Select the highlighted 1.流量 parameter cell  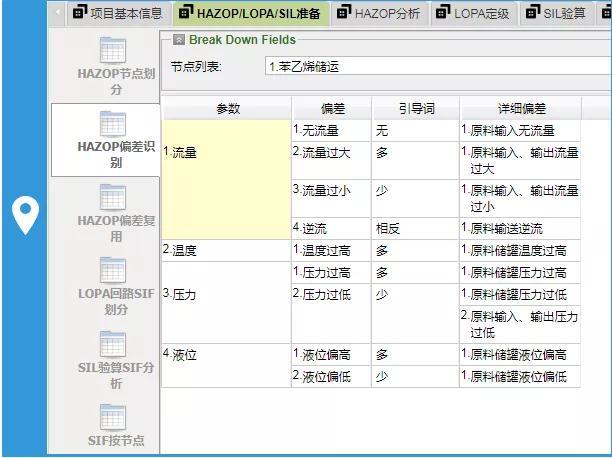pyautogui.click(x=225, y=155)
